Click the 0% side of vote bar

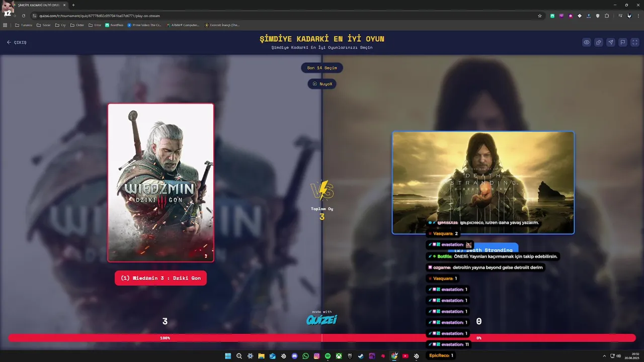[479, 338]
